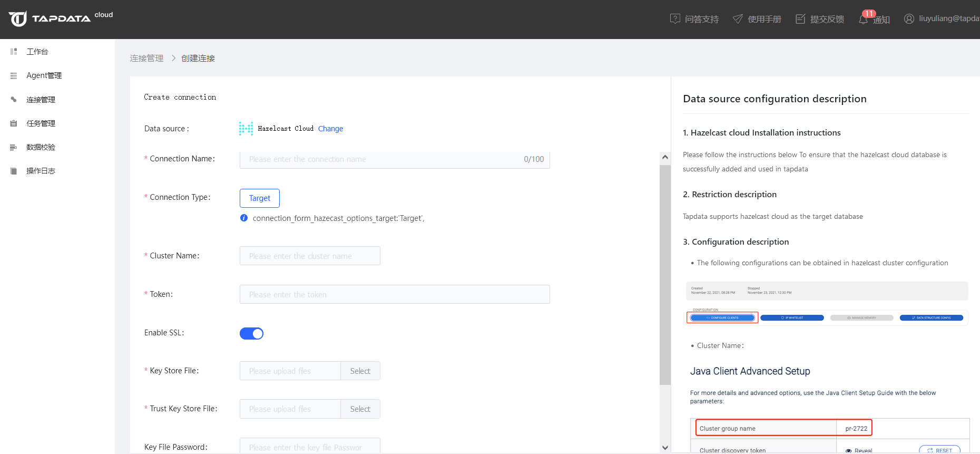Click the submit feedback edit icon
Screen dimensions: 980x454
coord(800,19)
